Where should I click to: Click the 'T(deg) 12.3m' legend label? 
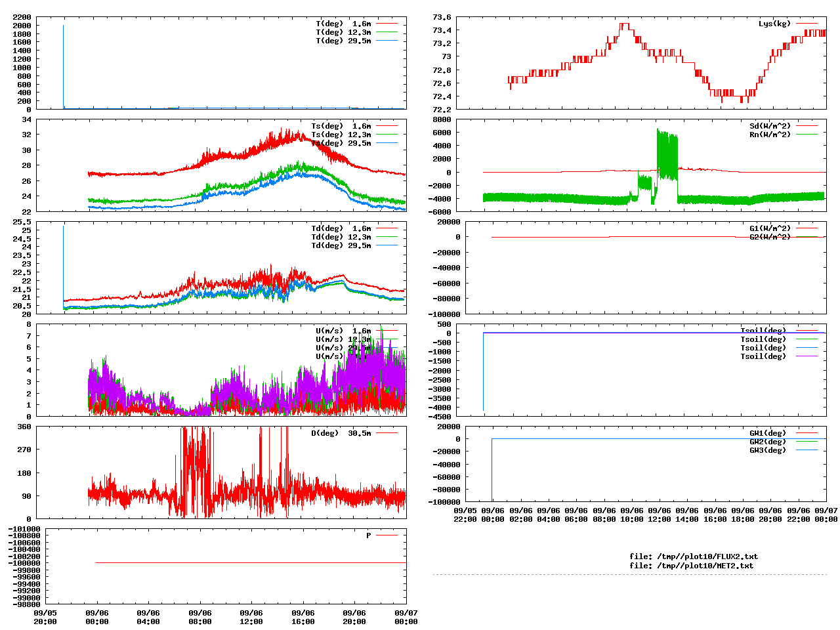(343, 32)
